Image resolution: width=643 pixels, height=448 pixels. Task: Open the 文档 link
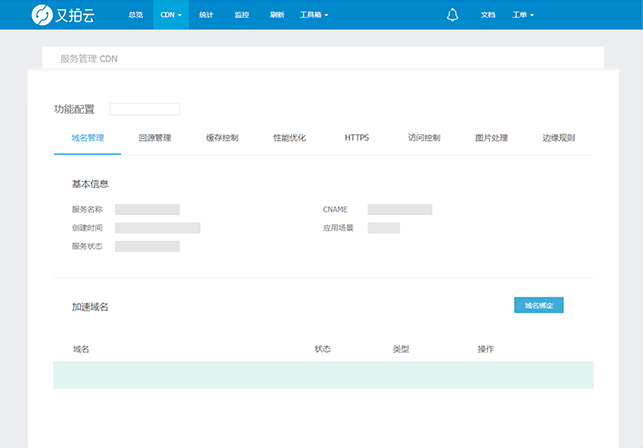[x=488, y=15]
